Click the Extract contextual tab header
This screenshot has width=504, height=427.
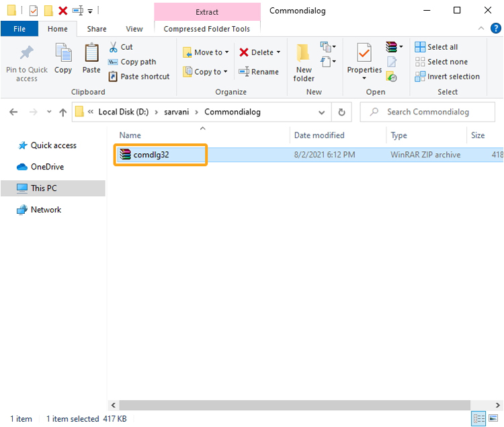click(x=207, y=12)
